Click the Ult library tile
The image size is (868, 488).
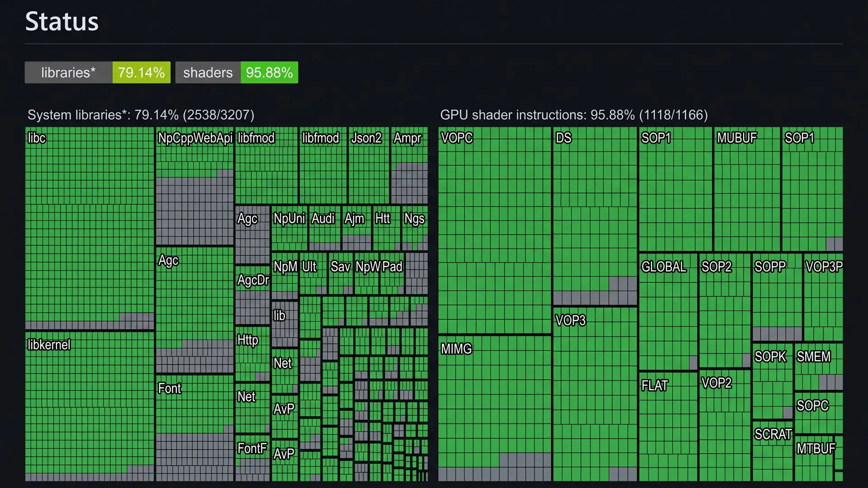(313, 273)
